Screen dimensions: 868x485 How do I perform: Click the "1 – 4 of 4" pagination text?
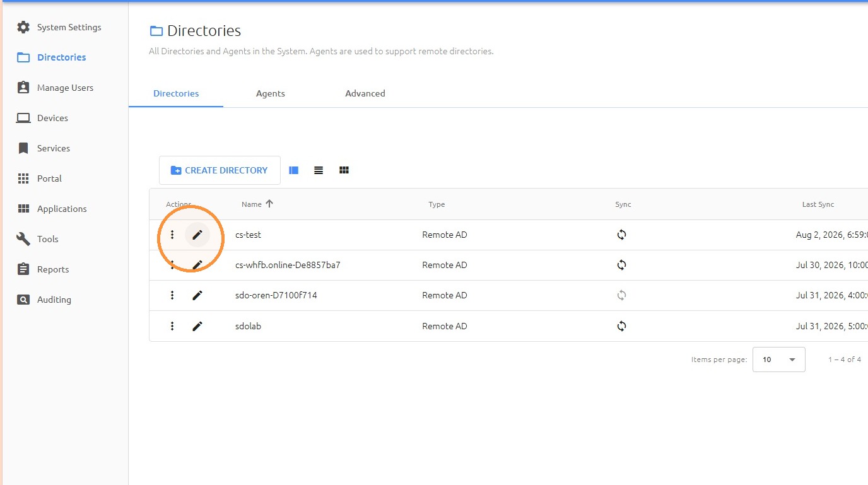coord(845,359)
